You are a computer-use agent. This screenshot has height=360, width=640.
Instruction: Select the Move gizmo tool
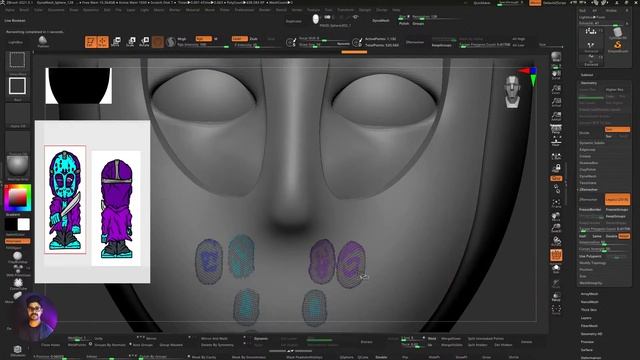[116, 42]
